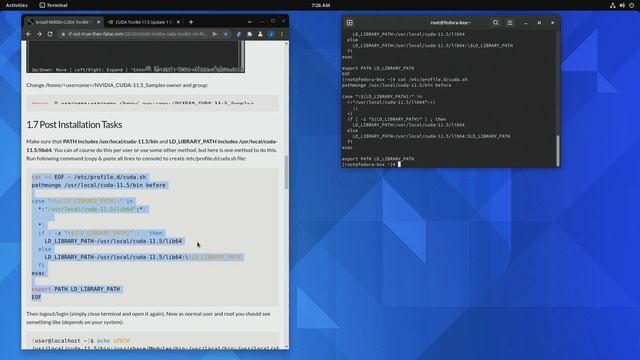Open the browser three-dot menu
Screen dimensions: 640x360
tap(282, 34)
